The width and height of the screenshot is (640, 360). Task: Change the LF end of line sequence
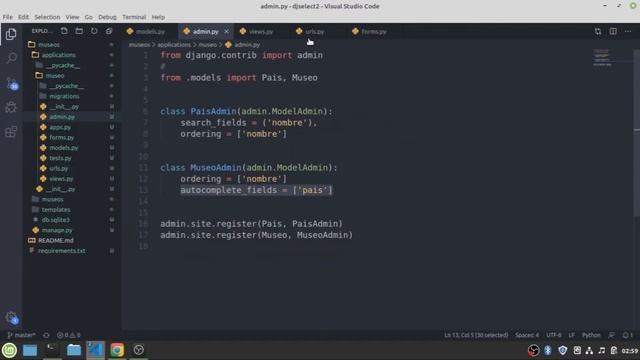(571, 335)
